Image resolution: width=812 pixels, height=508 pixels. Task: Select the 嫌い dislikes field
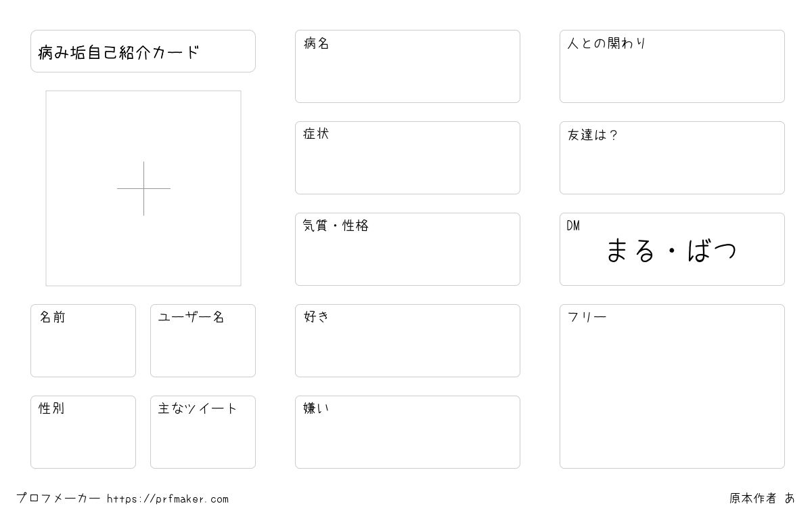tap(407, 432)
